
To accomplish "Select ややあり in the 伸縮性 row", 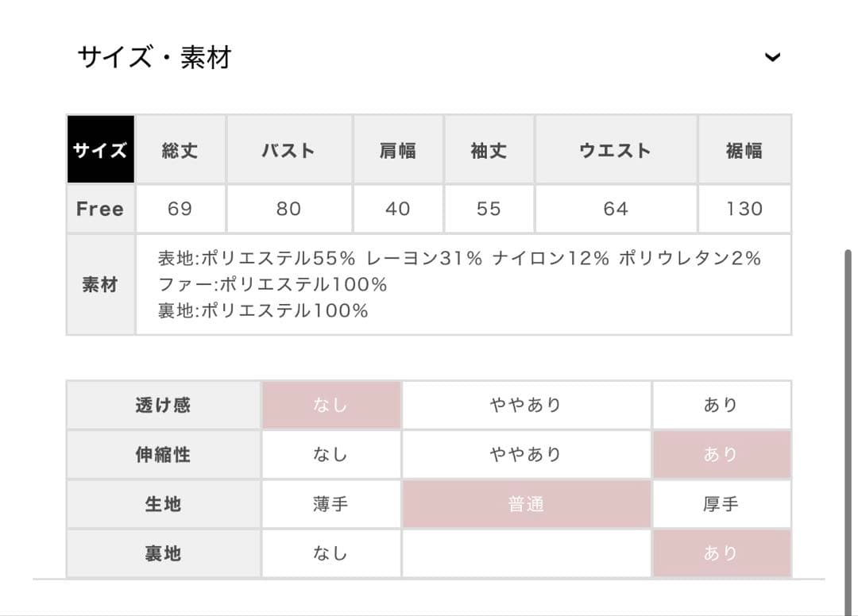I will coord(526,455).
